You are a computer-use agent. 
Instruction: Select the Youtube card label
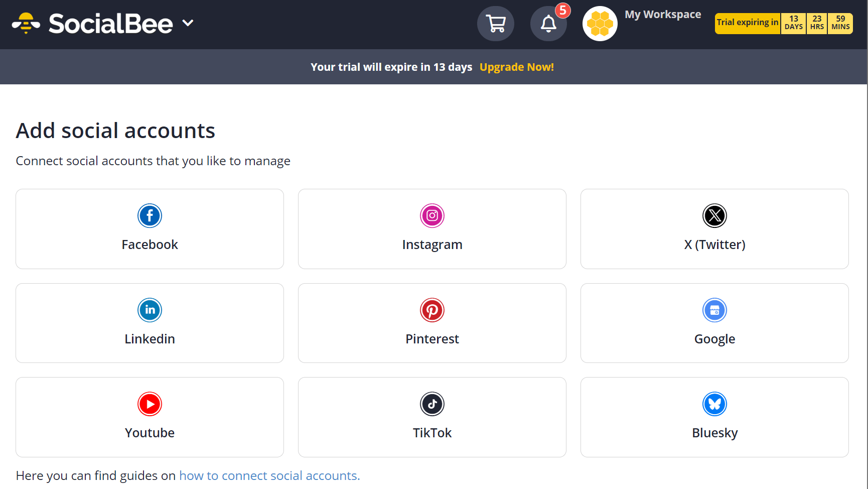[x=150, y=433]
